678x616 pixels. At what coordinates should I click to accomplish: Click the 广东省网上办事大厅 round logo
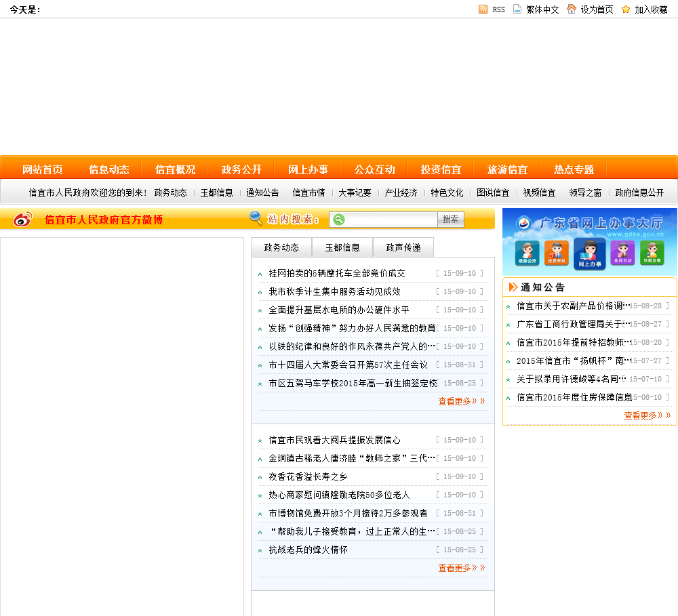coord(523,223)
